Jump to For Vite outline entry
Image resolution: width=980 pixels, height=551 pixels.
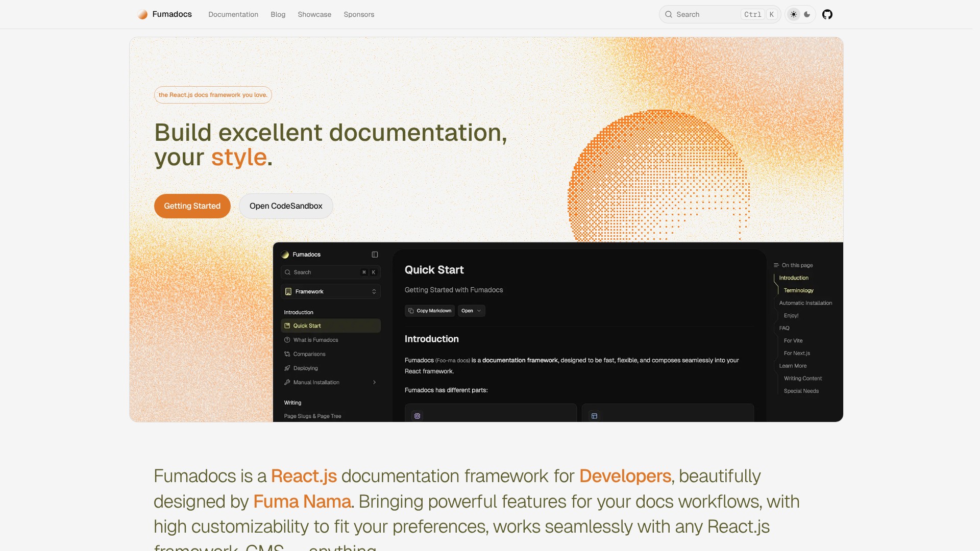793,341
